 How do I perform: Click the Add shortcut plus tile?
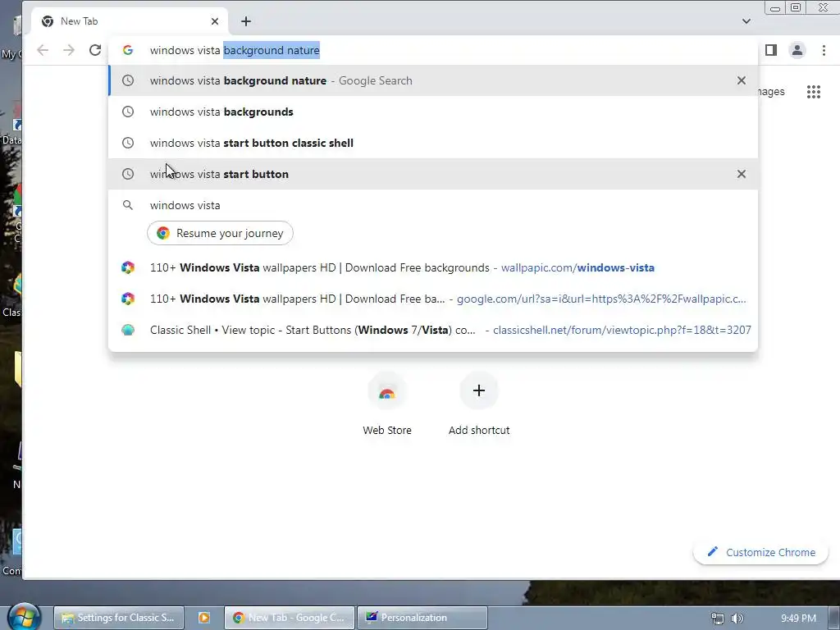tap(479, 404)
